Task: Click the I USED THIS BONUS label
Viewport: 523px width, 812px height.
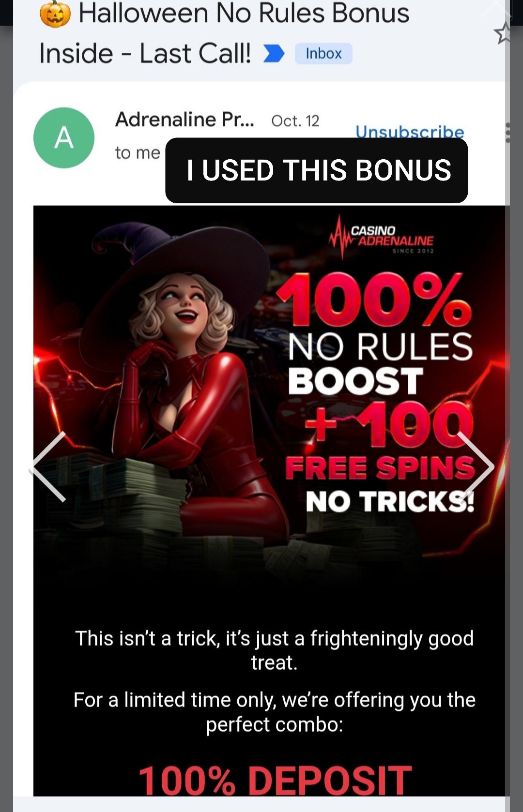Action: pos(317,170)
